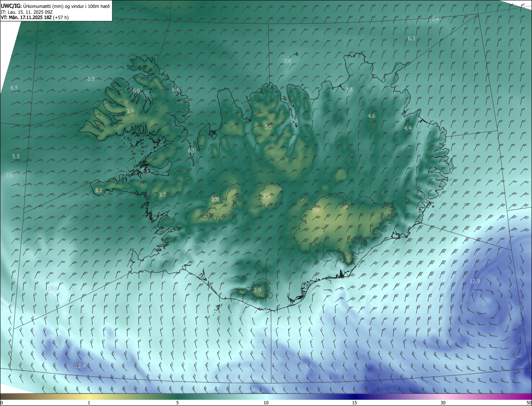Pick the 3.7 value label
Image resolution: width=532 pixels, height=406 pixels.
pos(163,195)
